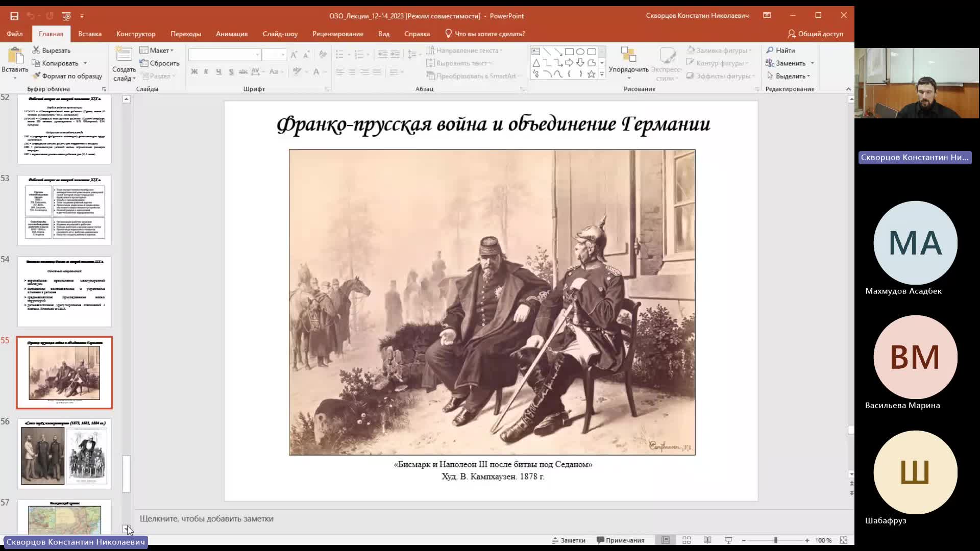
Task: Select slide 53 thumbnail
Action: pos(64,210)
